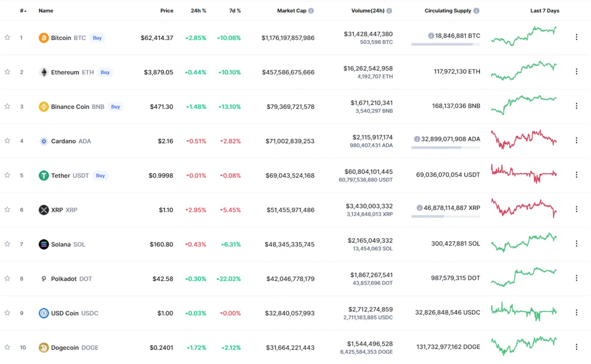The height and width of the screenshot is (364, 591).
Task: Open the Polkadot DOT coin page link
Action: pos(71,279)
